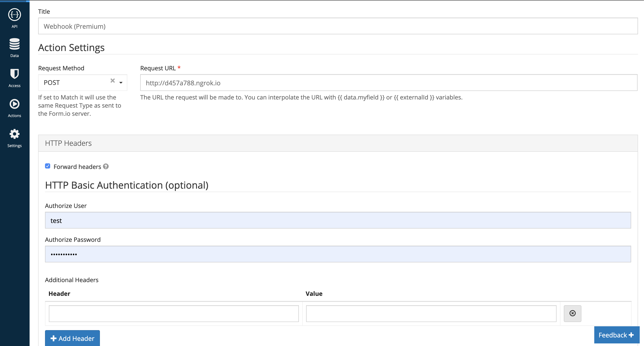Open the API section from the sidebar

[14, 19]
